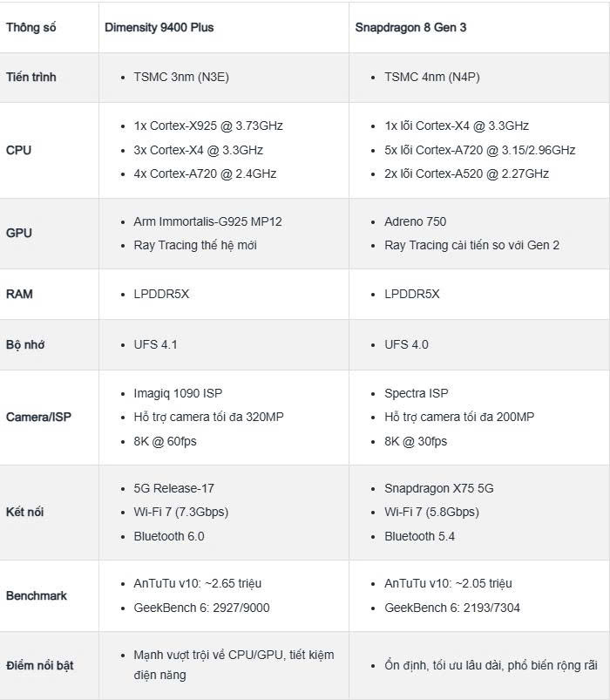
Task: Click the 1x Cortex-X925 @ 3.73GHz line
Action: (208, 126)
